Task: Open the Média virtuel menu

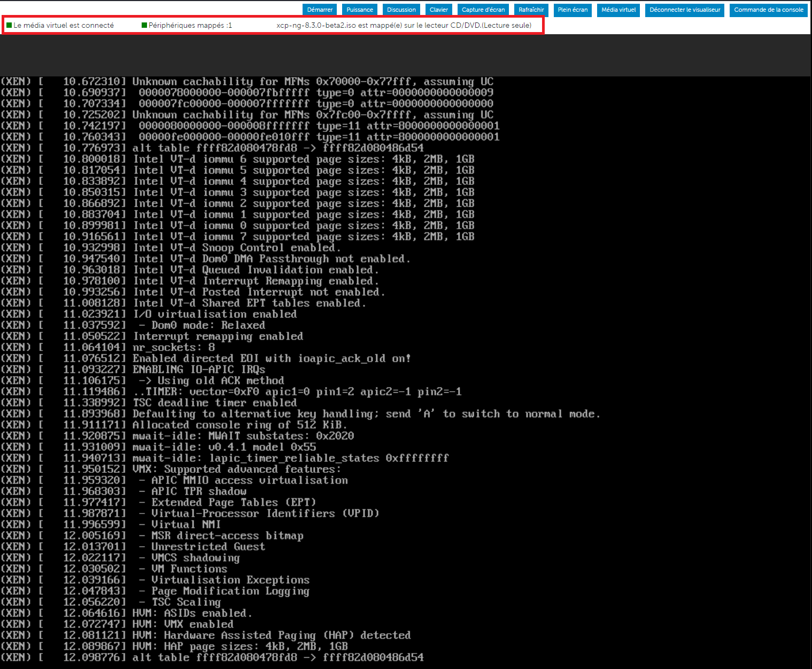Action: pos(618,9)
